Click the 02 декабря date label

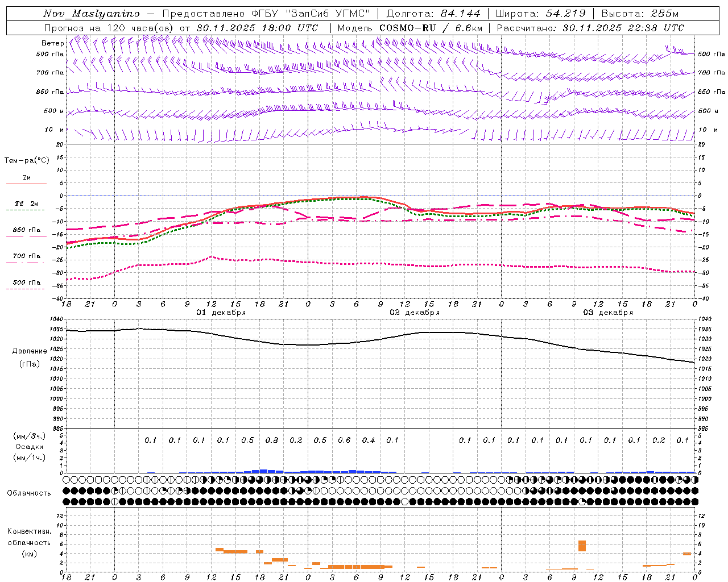pyautogui.click(x=415, y=313)
